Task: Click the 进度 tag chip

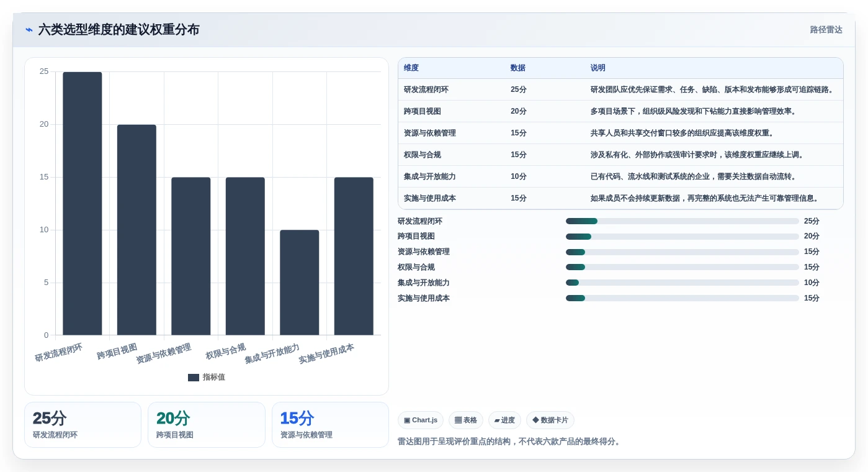Action: click(504, 420)
